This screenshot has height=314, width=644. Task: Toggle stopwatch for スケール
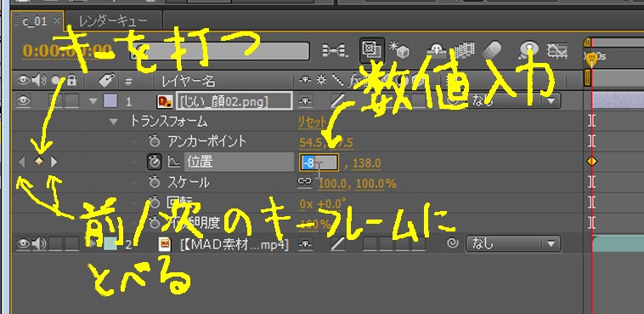point(154,182)
